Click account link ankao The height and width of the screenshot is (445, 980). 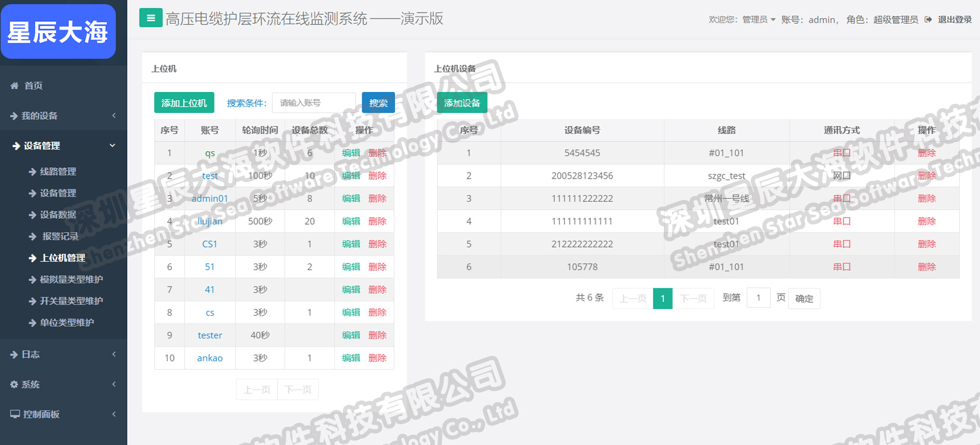coord(210,358)
